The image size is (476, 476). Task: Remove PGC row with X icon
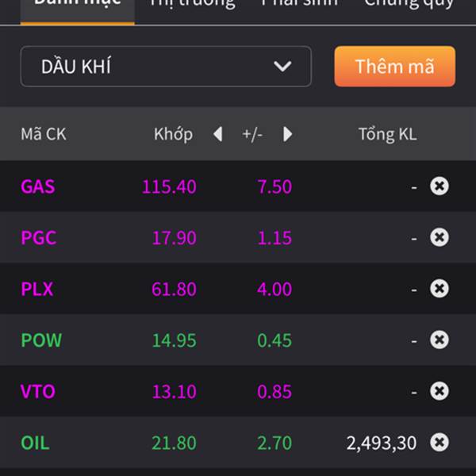tap(439, 237)
